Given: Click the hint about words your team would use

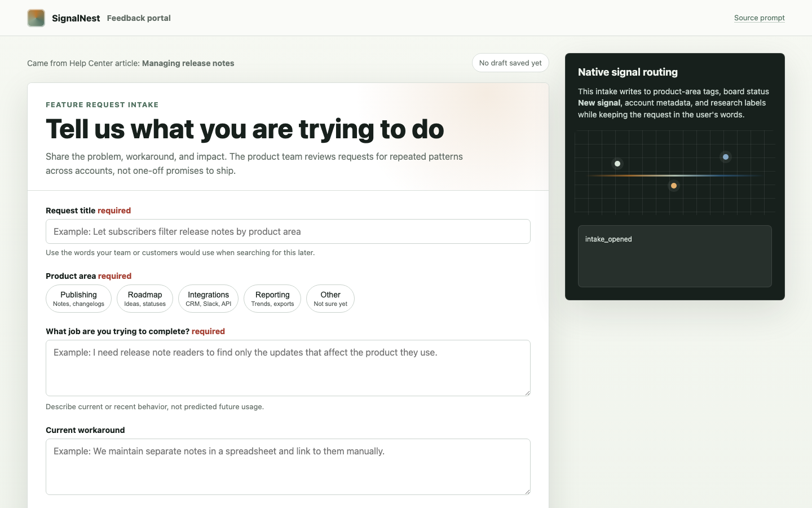Looking at the screenshot, I should (x=180, y=253).
